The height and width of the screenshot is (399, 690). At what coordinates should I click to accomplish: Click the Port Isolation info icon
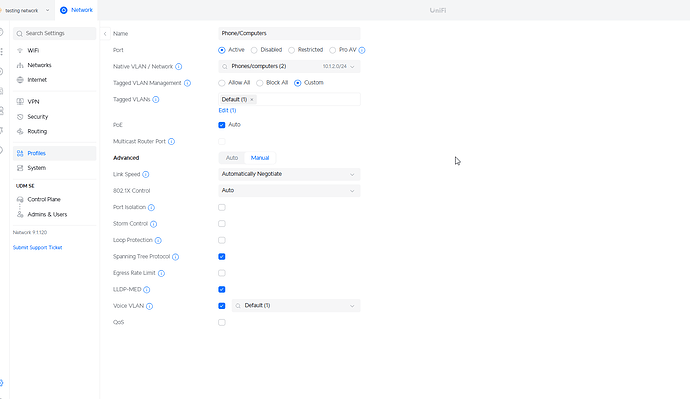[151, 208]
